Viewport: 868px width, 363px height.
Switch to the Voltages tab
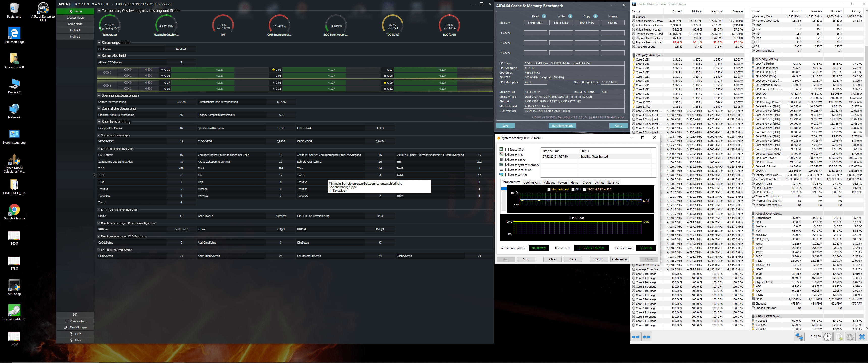549,183
